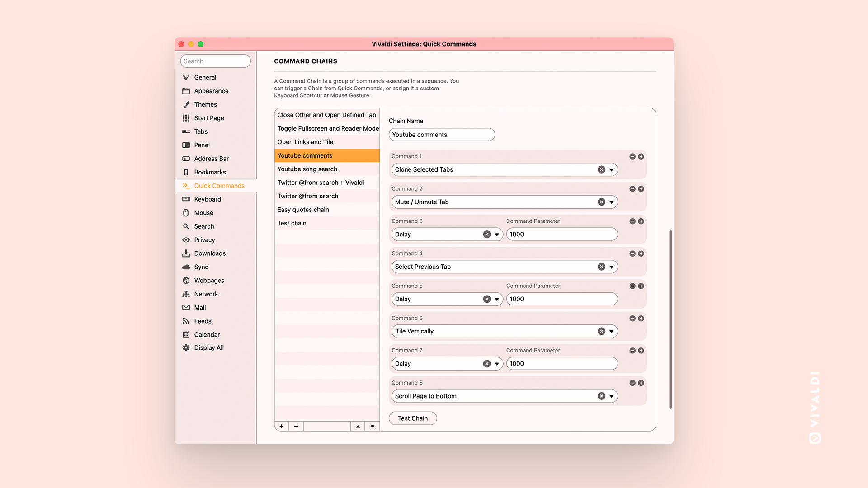Open Command 4 Select Previous Tab dropdown
Viewport: 868px width, 488px height.
[611, 267]
